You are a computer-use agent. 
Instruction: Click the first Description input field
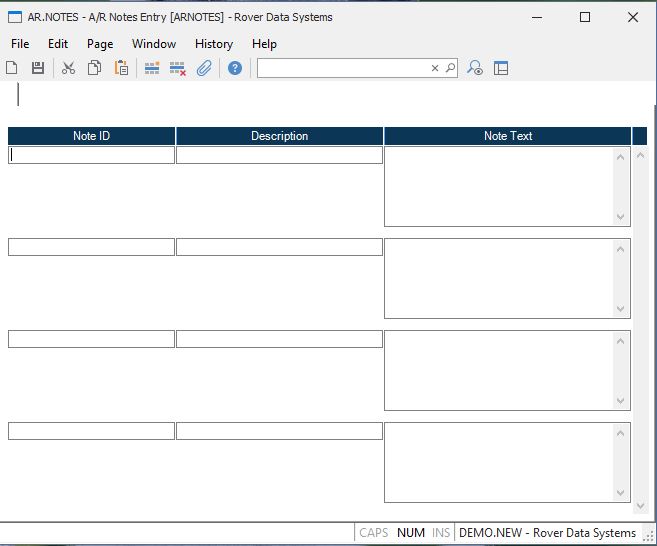coord(279,155)
